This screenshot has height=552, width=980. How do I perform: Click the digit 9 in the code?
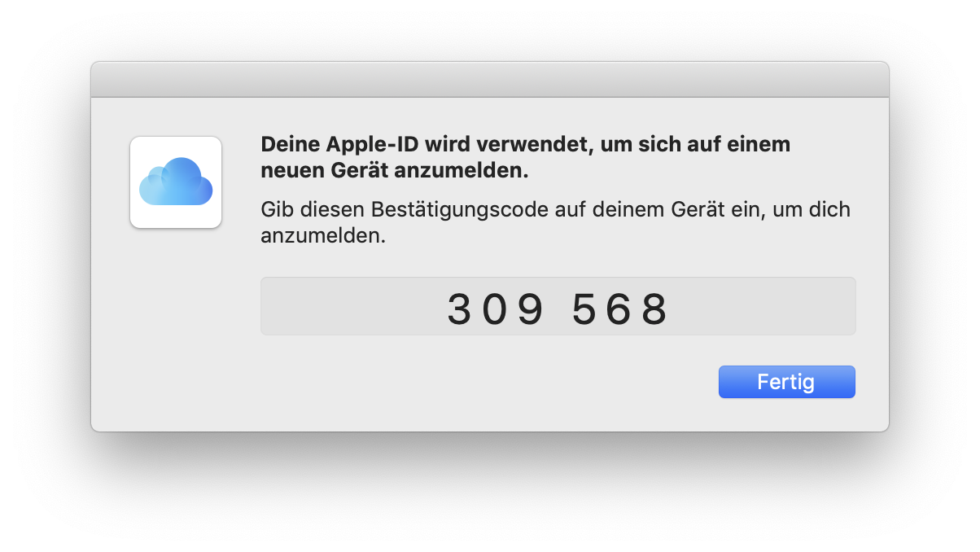tap(531, 309)
